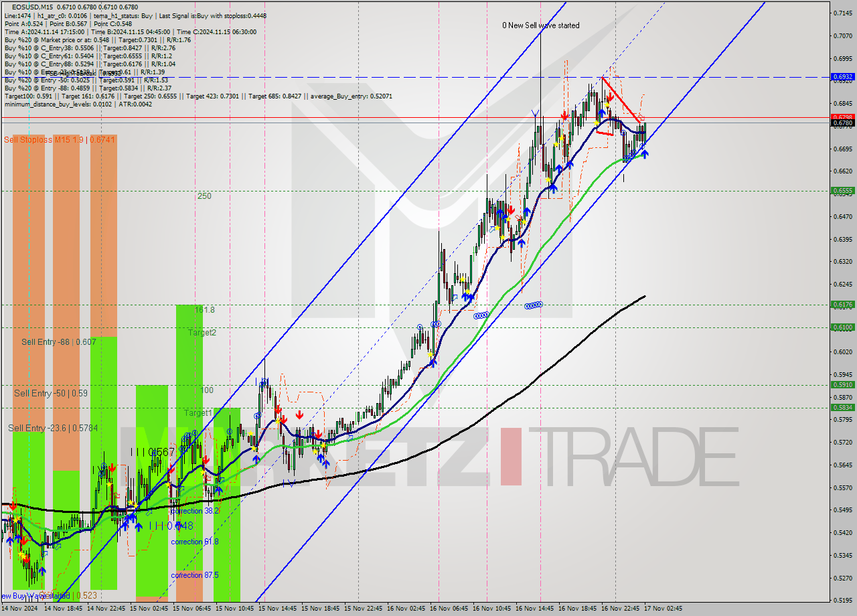Click the '16 Nov 14:45' time axis label
This screenshot has height=616, width=857.
pos(535,609)
